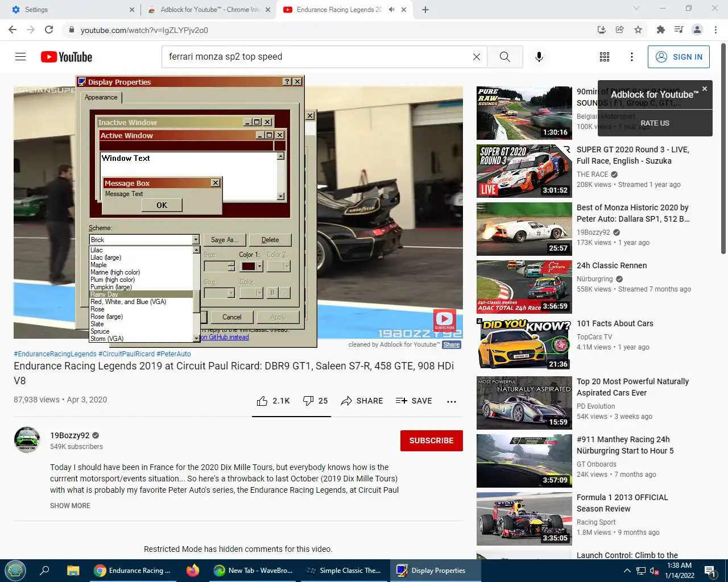Image resolution: width=728 pixels, height=582 pixels.
Task: Expand description with SHOW MORE
Action: coord(70,506)
